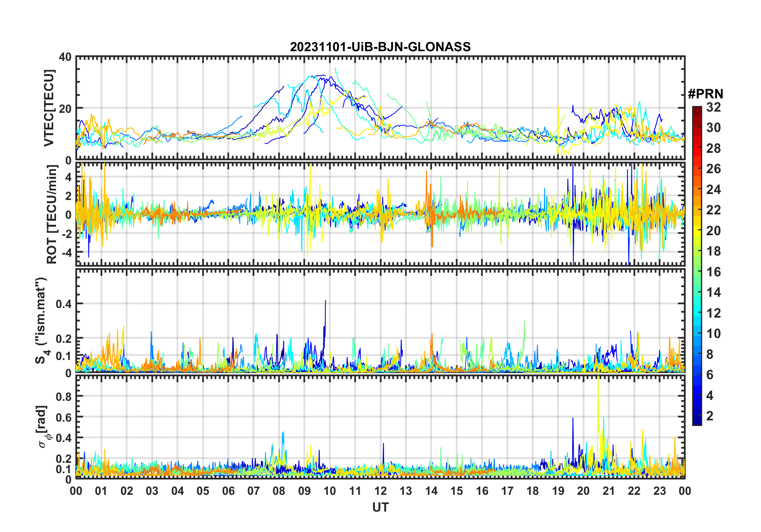Click colorbar tick label 24
This screenshot has width=761, height=532.
coord(713,189)
